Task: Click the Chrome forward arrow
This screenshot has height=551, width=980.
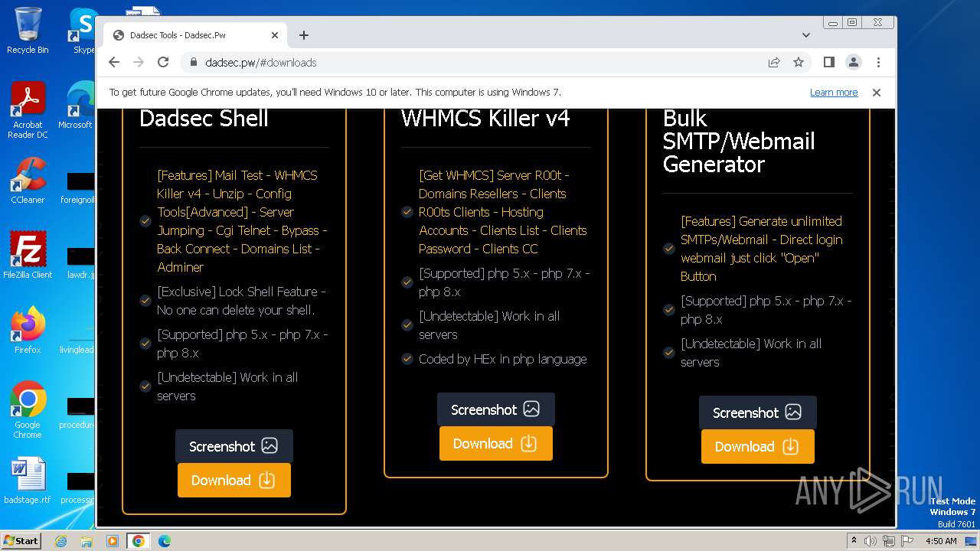Action: pos(139,63)
